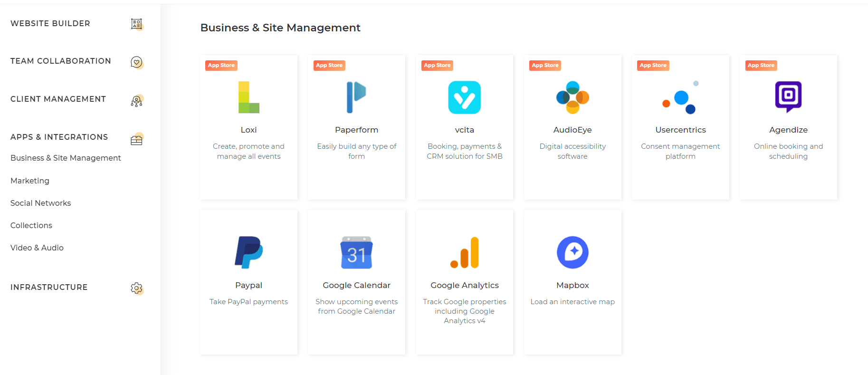868x375 pixels.
Task: Click the Paperform app title
Action: coord(356,130)
